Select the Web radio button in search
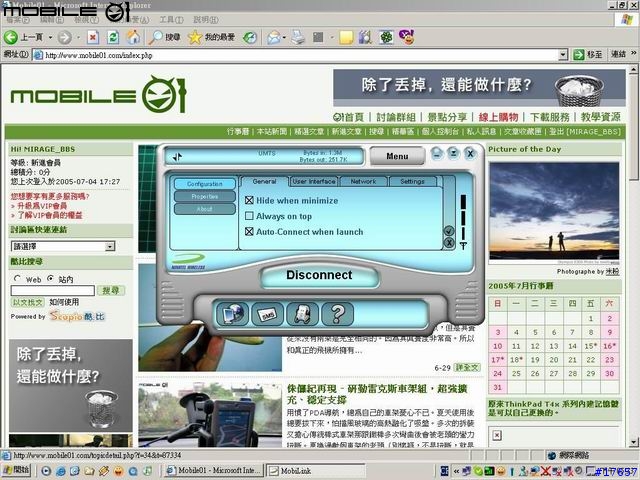 (x=17, y=279)
